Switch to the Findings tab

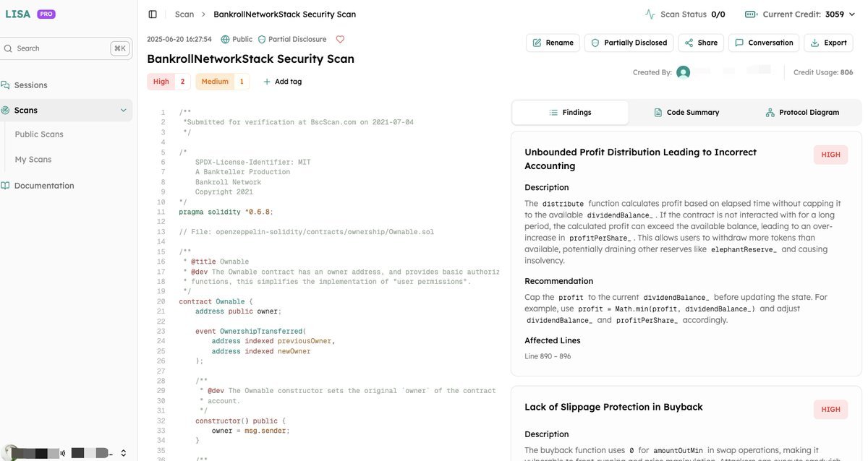coord(570,113)
